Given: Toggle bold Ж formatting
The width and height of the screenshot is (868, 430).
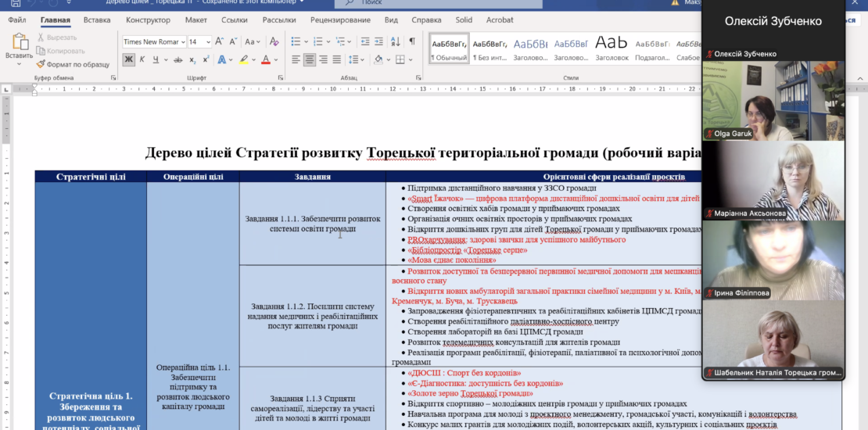Looking at the screenshot, I should (x=128, y=59).
